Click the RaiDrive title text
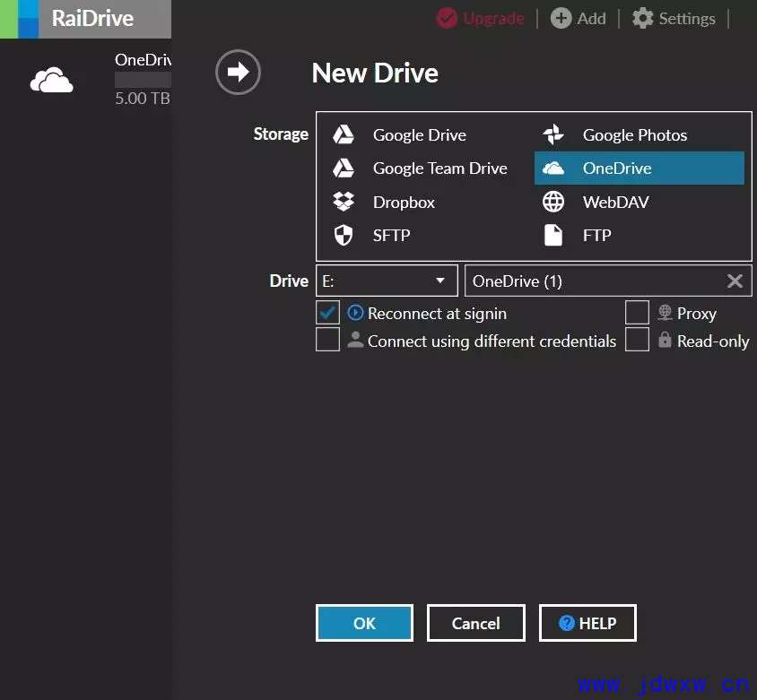The image size is (757, 700). [92, 18]
